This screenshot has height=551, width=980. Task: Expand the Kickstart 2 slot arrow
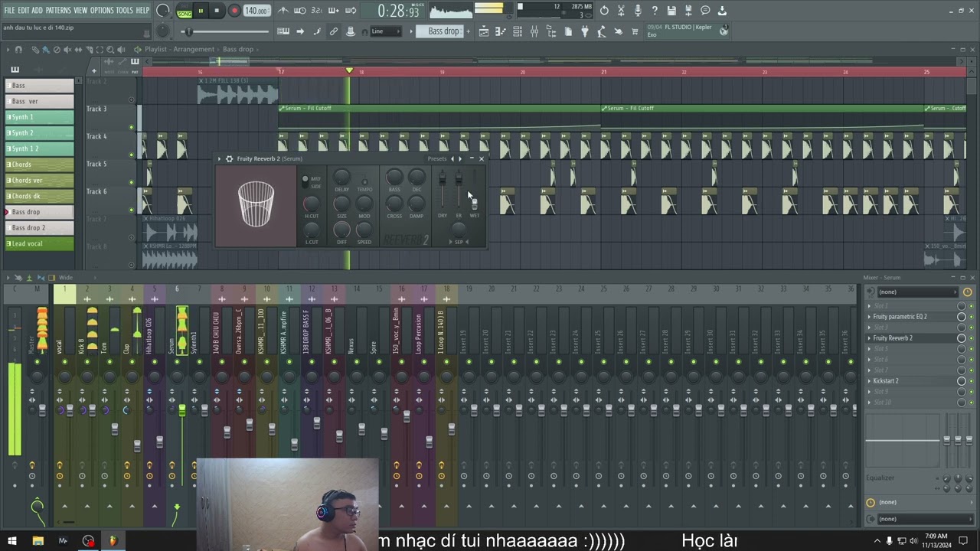click(x=869, y=381)
